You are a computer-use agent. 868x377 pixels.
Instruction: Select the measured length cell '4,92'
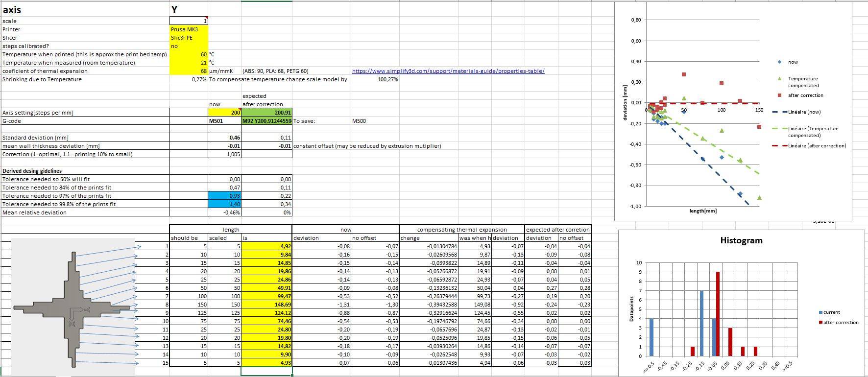(266, 246)
